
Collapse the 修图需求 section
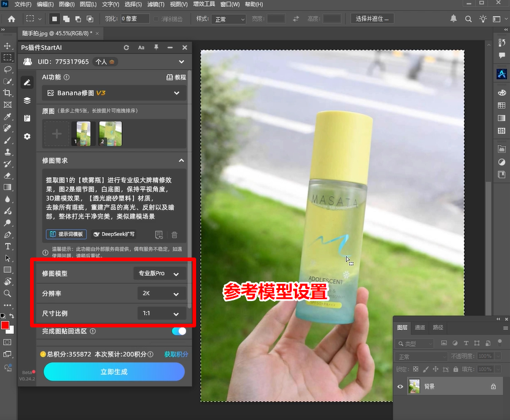coord(181,161)
